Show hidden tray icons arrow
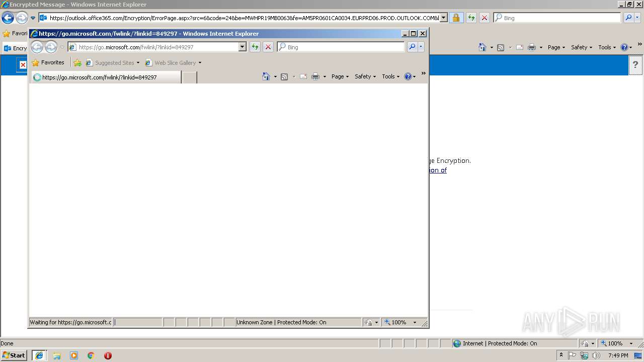The image size is (644, 362). click(561, 355)
